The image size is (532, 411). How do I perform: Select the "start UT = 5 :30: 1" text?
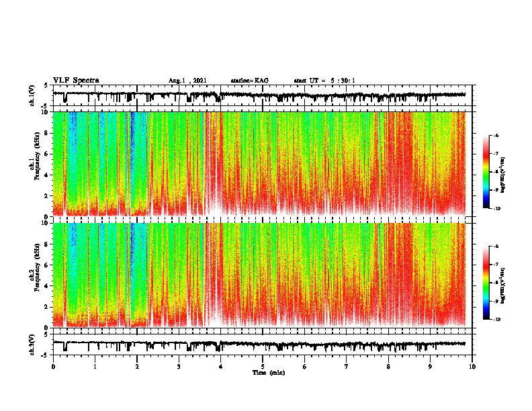(x=324, y=81)
